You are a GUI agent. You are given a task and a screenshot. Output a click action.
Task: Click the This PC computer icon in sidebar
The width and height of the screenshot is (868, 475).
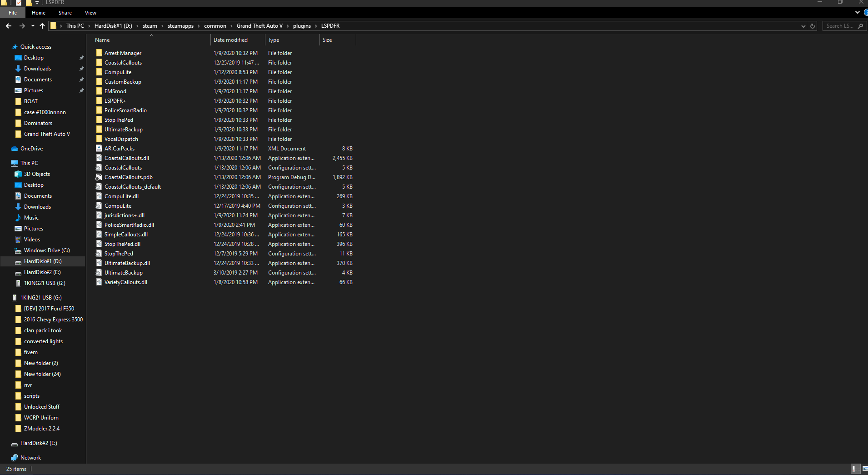point(15,163)
